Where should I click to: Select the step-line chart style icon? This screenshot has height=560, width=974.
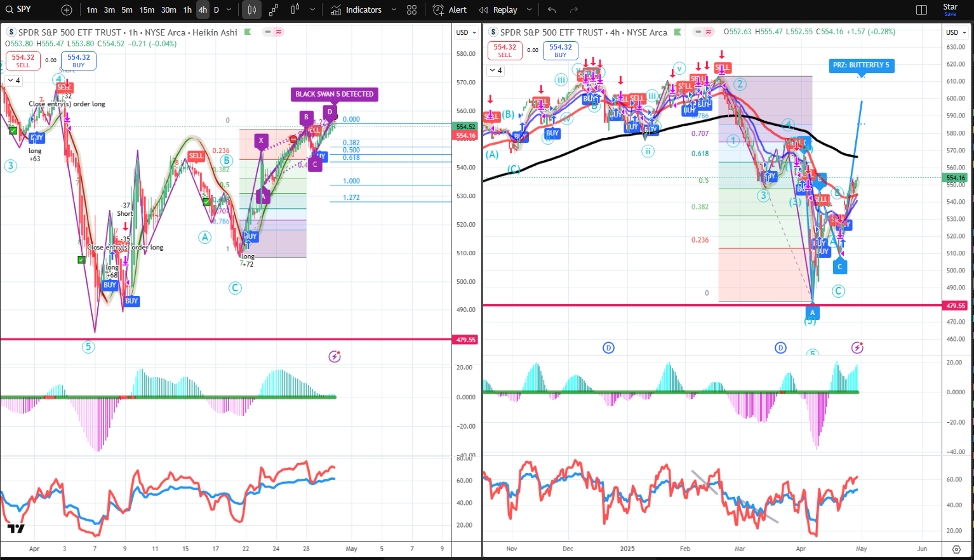[274, 10]
